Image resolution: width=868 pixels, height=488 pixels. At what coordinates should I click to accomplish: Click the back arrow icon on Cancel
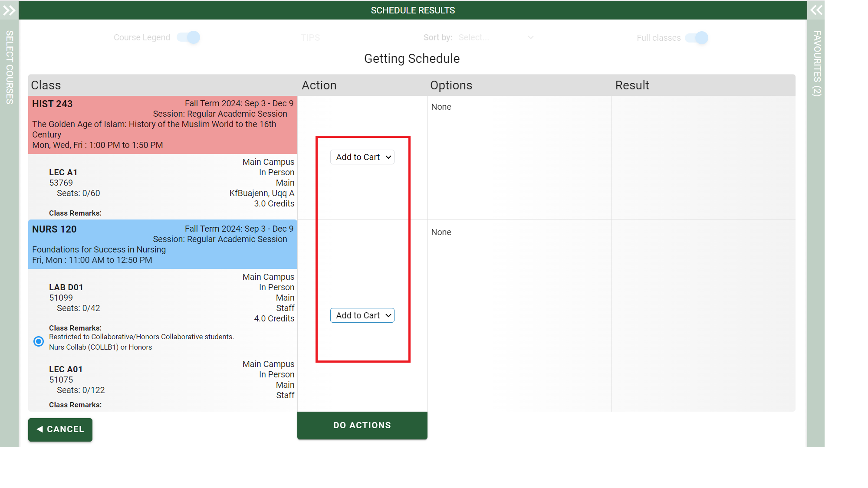pos(39,429)
